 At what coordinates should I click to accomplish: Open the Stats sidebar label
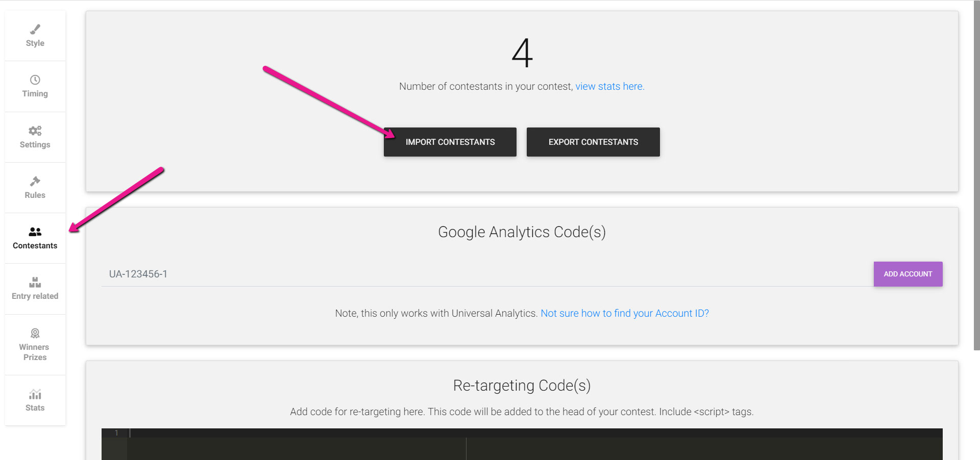[35, 407]
